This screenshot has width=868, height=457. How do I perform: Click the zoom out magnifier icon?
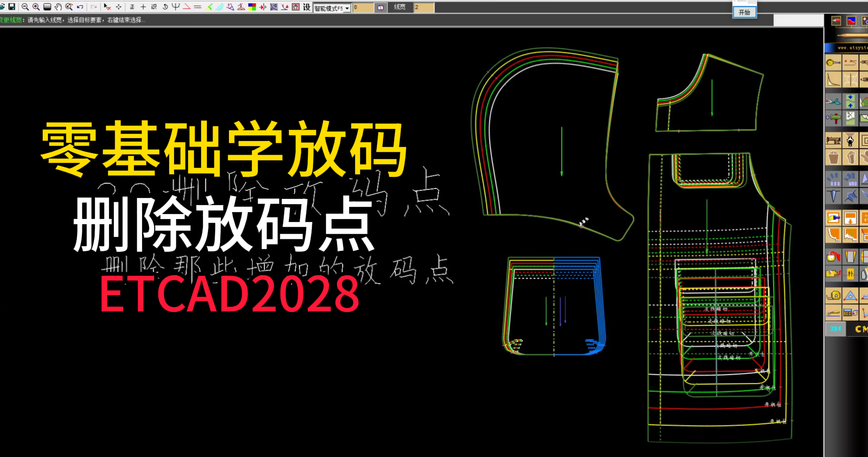click(25, 7)
